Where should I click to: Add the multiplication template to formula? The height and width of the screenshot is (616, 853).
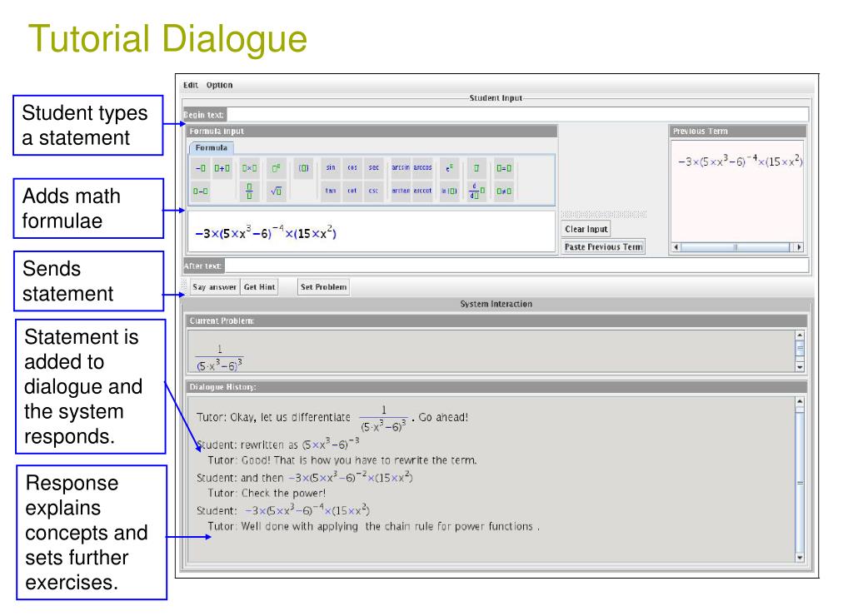pos(248,167)
